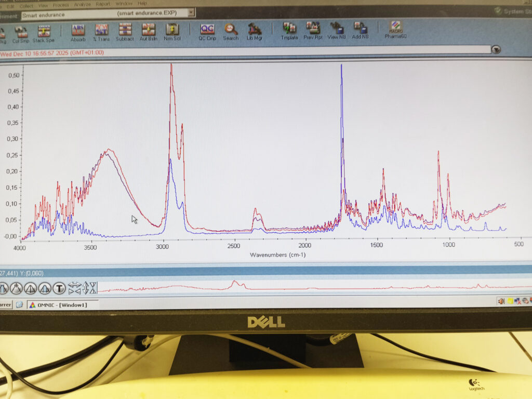Screen dimensions: 532x399
Task: Select the text annotation T tool
Action: pyautogui.click(x=60, y=288)
